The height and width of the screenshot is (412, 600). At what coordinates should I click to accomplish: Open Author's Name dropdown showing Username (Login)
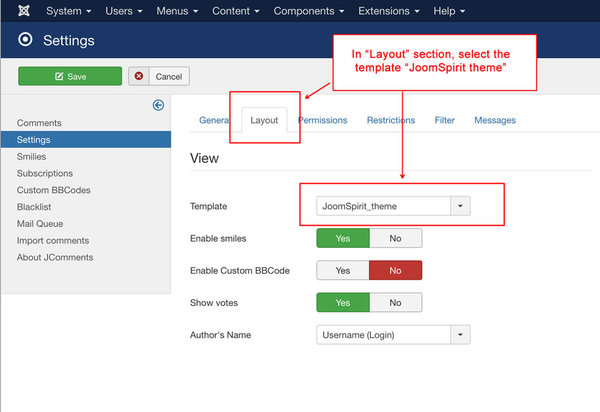[x=393, y=335]
